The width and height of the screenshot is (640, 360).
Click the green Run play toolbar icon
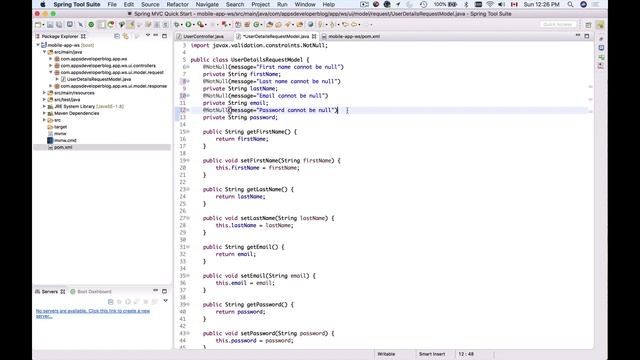(189, 24)
